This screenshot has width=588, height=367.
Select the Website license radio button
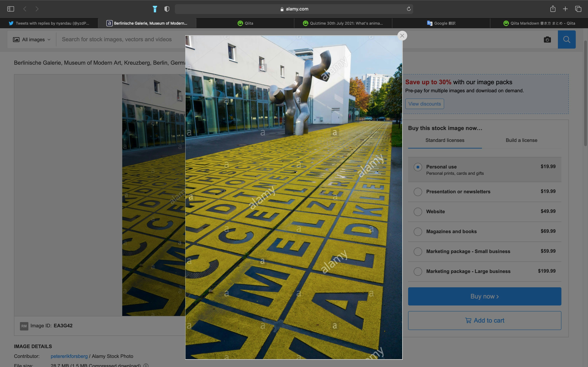(x=418, y=212)
